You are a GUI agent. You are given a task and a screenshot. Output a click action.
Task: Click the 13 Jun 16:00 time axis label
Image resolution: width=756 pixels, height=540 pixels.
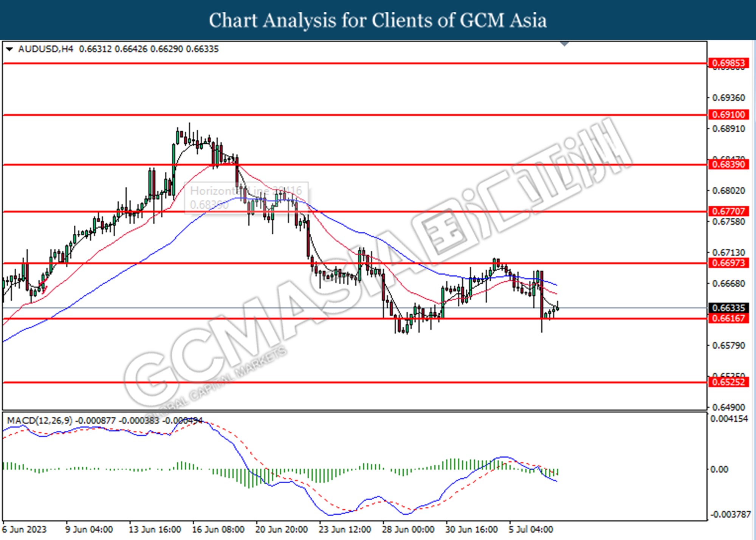pos(155,529)
